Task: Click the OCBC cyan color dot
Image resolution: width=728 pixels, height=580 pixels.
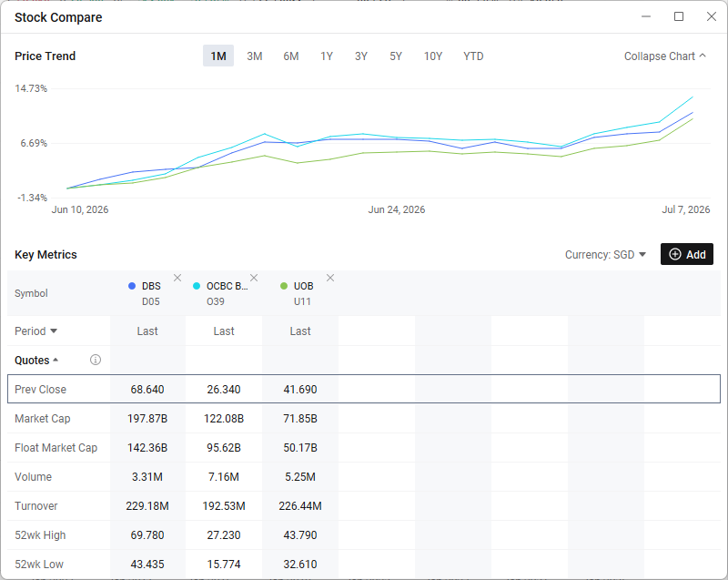Action: pyautogui.click(x=197, y=286)
